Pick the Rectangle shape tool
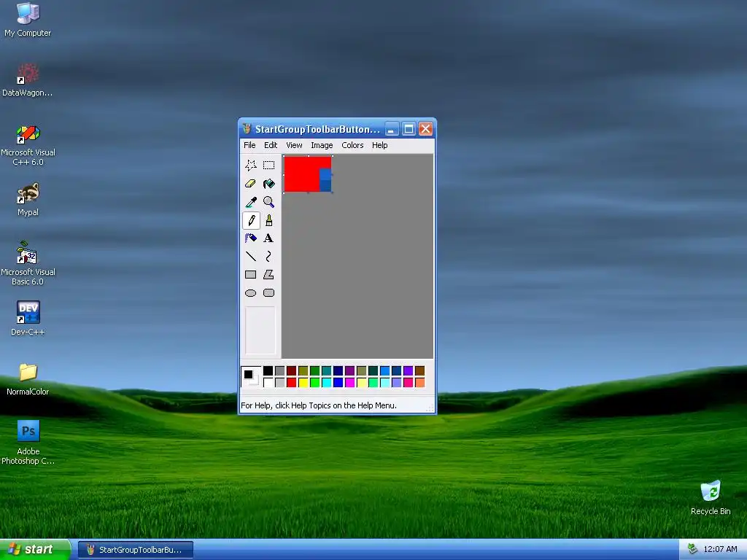This screenshot has width=747, height=560. pyautogui.click(x=251, y=275)
